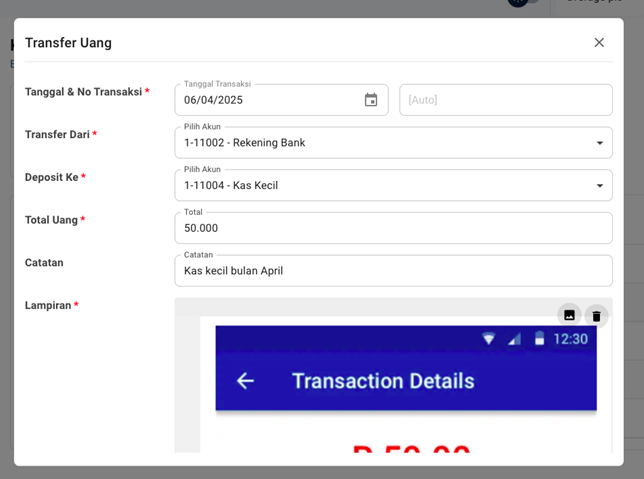Click the 12:30 clock in the preview
Viewport: 644px width, 479px height.
tap(571, 339)
